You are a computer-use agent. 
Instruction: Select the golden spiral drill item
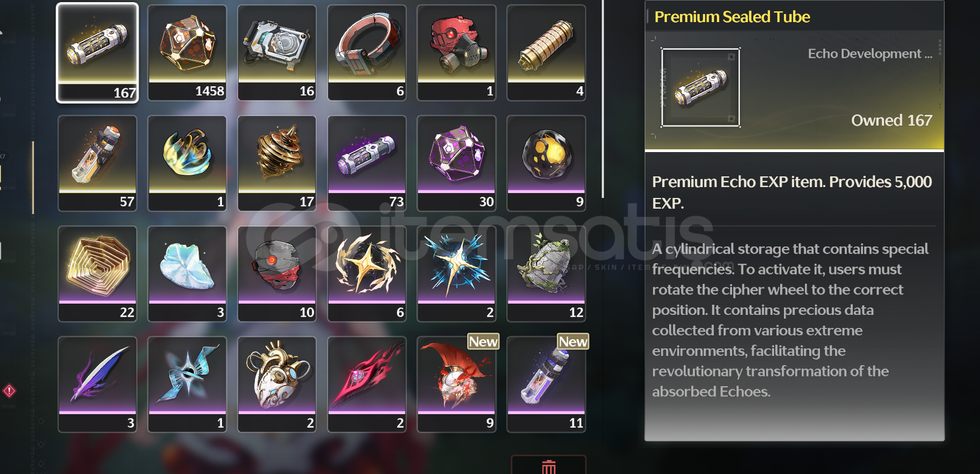(x=277, y=163)
